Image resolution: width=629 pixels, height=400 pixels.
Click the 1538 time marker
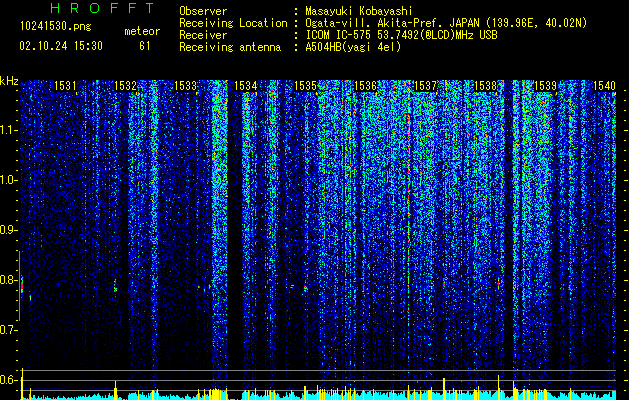click(x=485, y=86)
